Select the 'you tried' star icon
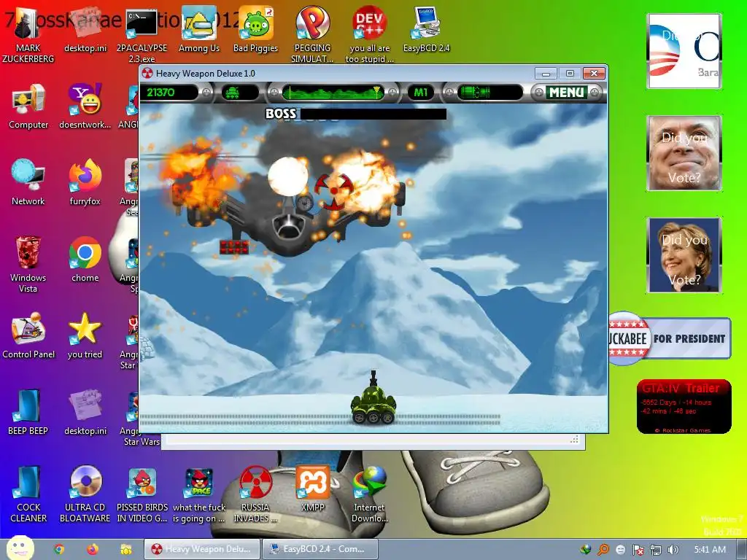Screen dimensions: 747x560 [x=85, y=335]
